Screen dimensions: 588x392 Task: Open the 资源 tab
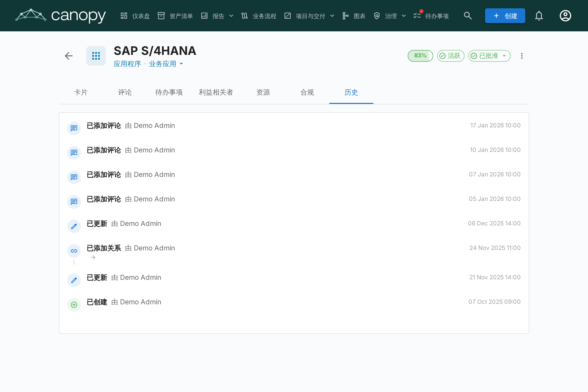click(x=263, y=92)
